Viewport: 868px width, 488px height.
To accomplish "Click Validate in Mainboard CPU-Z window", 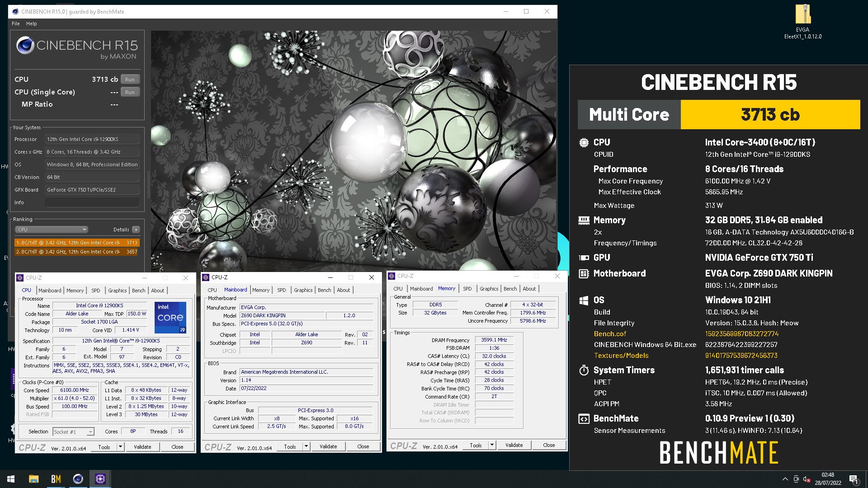I will (328, 446).
